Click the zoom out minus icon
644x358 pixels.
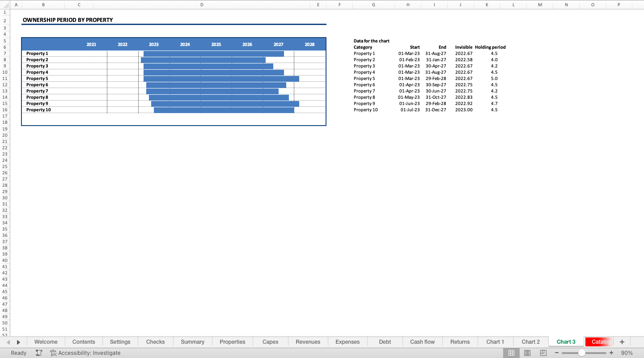557,353
